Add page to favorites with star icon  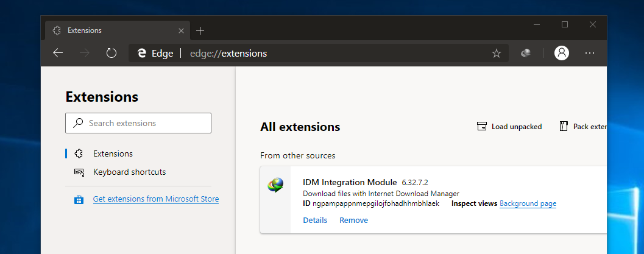(497, 54)
